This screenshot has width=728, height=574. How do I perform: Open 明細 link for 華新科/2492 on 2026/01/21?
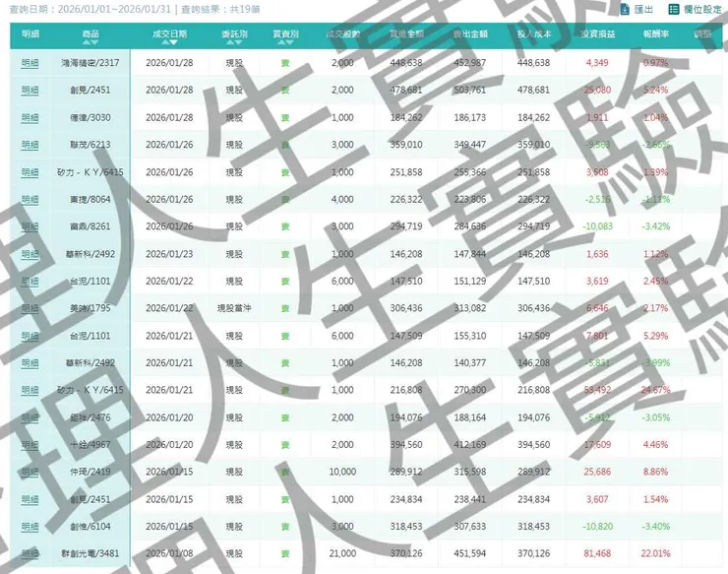click(x=30, y=363)
